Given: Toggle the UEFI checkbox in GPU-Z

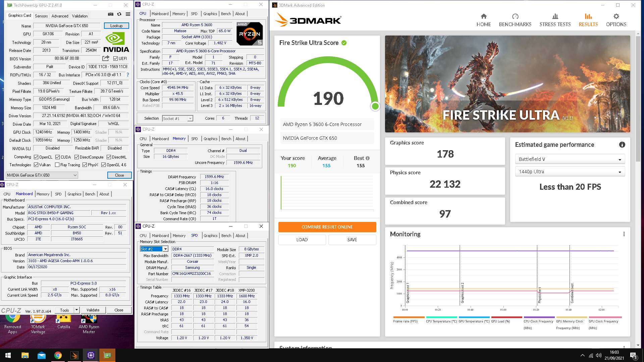Looking at the screenshot, I should coord(115,58).
